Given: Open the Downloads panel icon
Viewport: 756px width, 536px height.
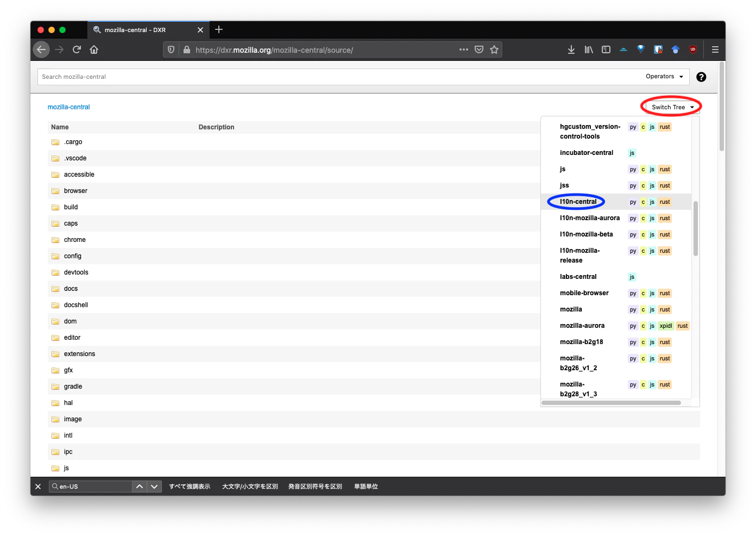Looking at the screenshot, I should 571,49.
